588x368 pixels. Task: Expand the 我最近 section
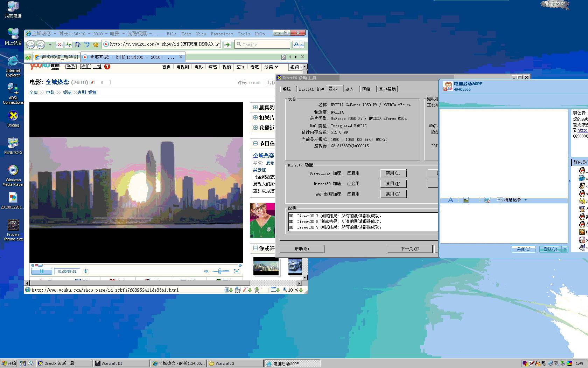[x=255, y=128]
